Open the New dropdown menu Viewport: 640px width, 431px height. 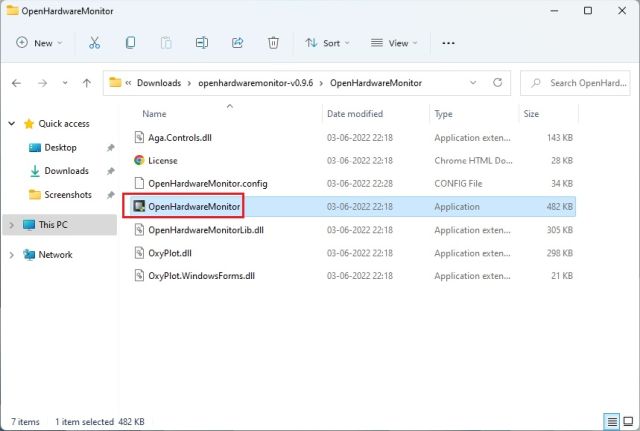[39, 43]
